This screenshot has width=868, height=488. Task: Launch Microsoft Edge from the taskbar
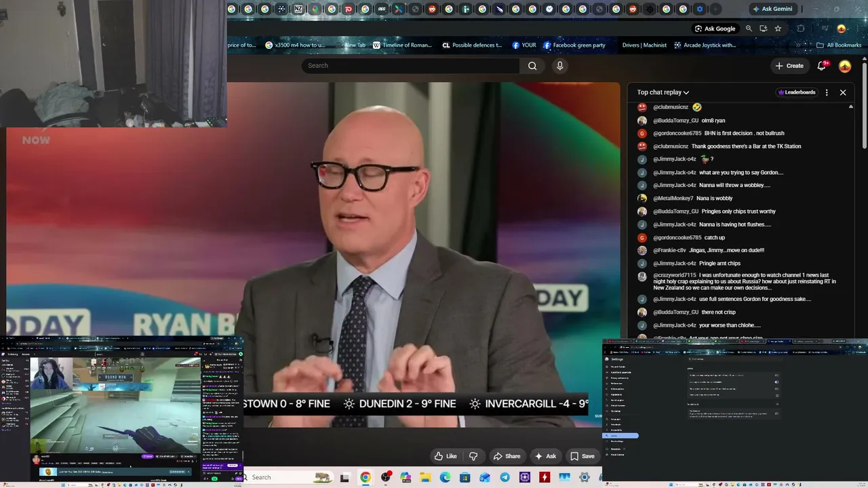445,478
